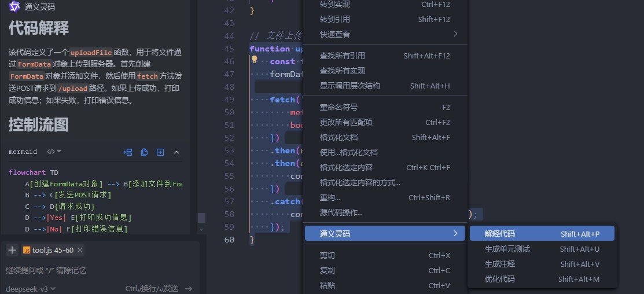
Task: Add context with the plus button
Action: tap(12, 250)
